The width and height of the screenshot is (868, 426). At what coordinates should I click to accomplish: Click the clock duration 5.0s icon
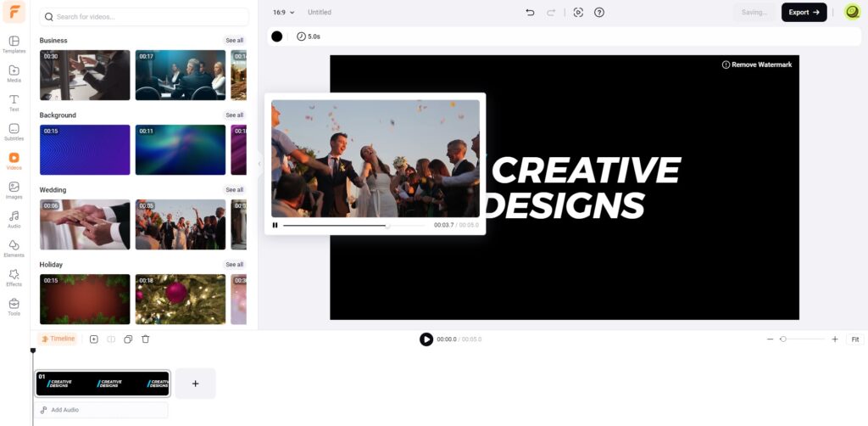coord(309,36)
